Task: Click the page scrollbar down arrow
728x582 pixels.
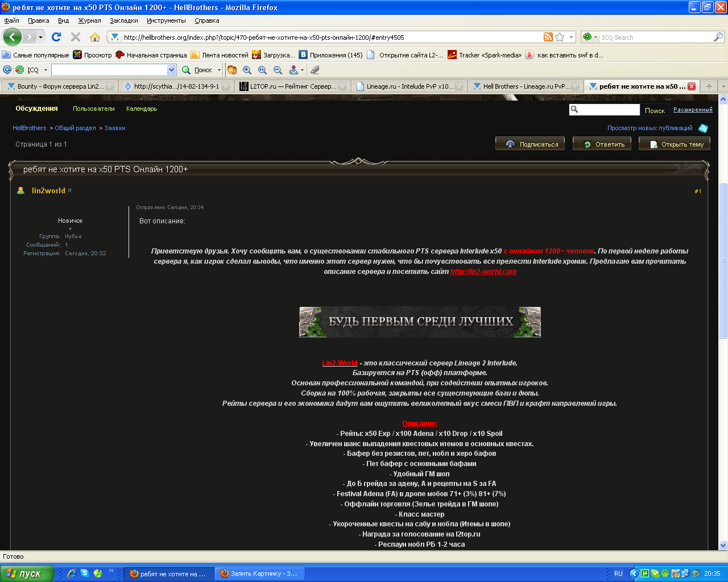Action: [723, 544]
